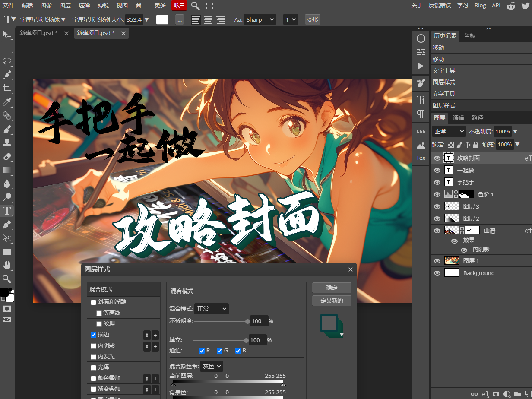Open the Actions play panel icon
Image resolution: width=532 pixels, height=399 pixels.
click(x=421, y=66)
